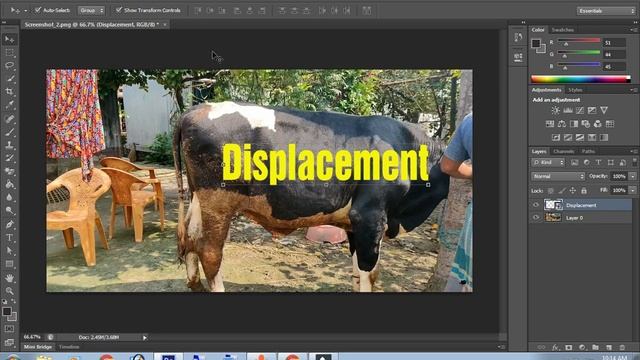Select the Path Selection tool
The image size is (640, 360).
click(x=9, y=251)
